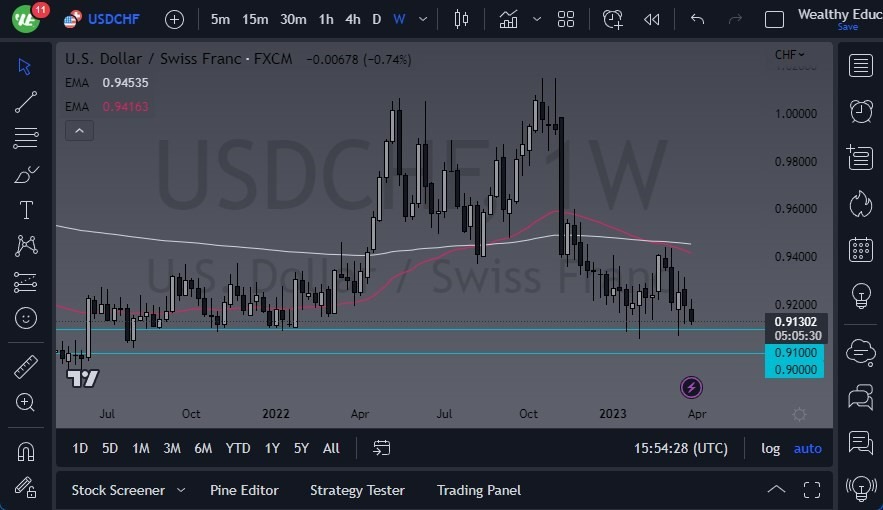Screen dimensions: 883x510
Task: Select the brush drawing tool
Action: 25,175
